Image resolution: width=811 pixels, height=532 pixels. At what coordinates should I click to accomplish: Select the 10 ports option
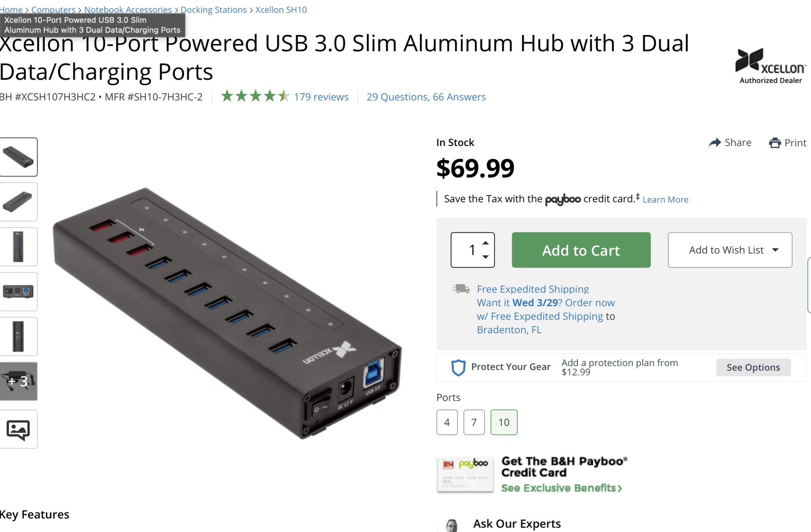tap(504, 423)
